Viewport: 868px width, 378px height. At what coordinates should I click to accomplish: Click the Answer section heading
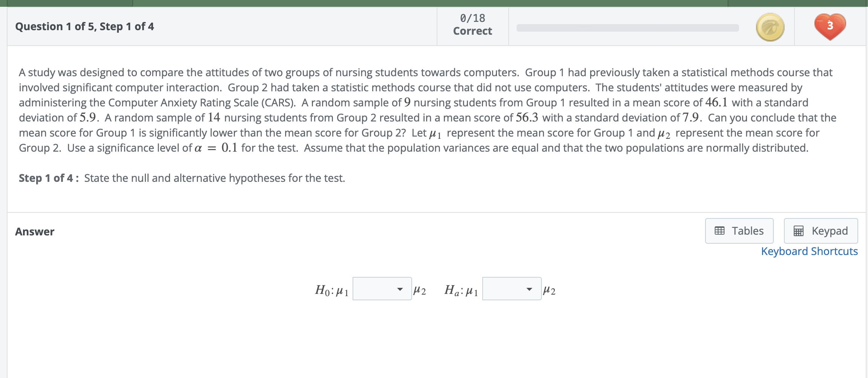coord(35,232)
